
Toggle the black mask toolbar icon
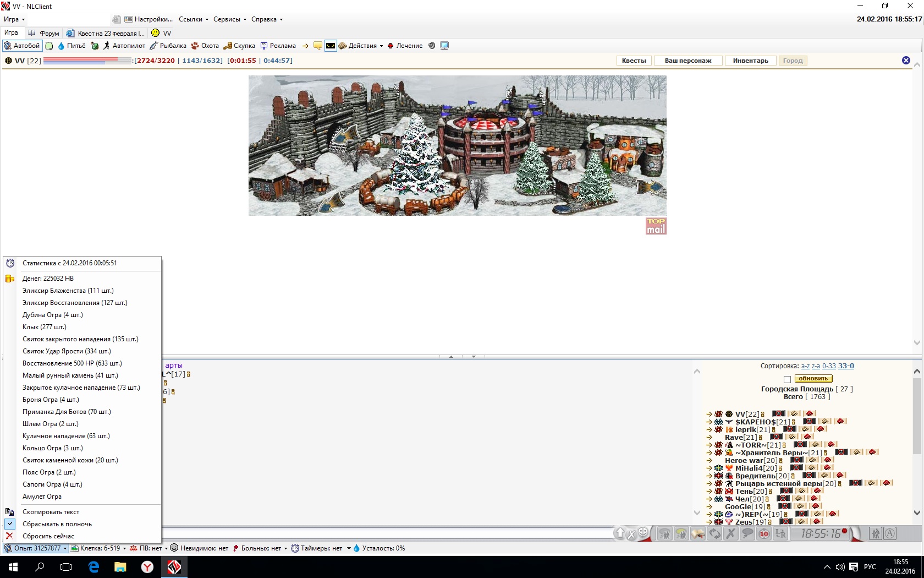331,46
